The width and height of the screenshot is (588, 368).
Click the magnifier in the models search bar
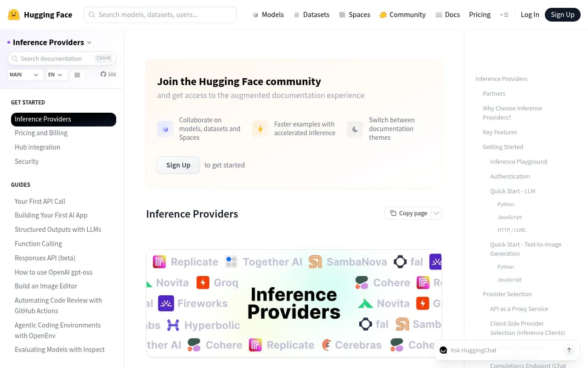click(92, 14)
